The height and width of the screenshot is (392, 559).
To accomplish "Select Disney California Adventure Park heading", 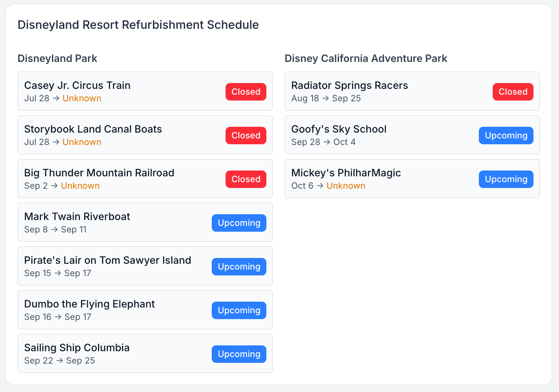I will click(366, 58).
